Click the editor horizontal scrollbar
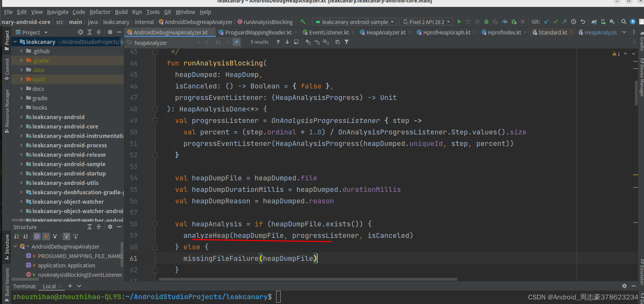Image resolution: width=644 pixels, height=304 pixels. coord(308,279)
